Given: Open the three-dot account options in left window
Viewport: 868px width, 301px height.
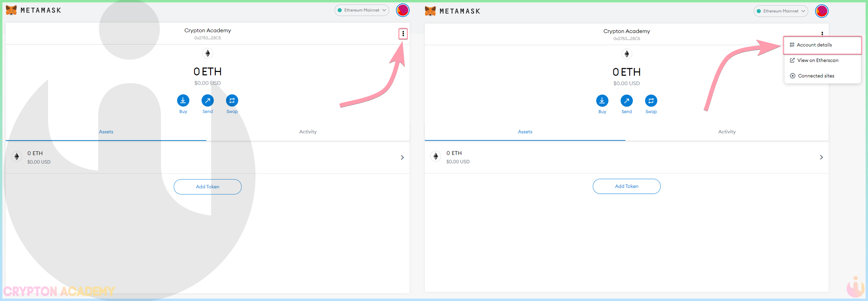Looking at the screenshot, I should 403,34.
